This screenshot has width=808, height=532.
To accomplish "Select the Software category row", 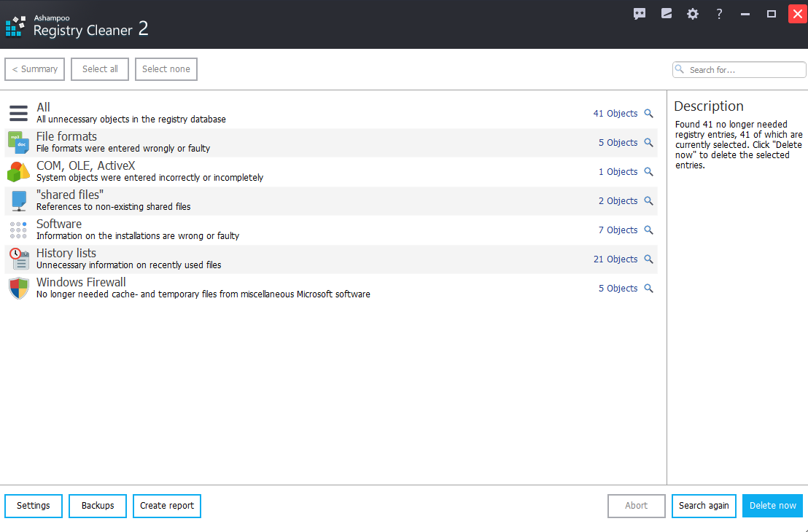I will click(x=292, y=230).
